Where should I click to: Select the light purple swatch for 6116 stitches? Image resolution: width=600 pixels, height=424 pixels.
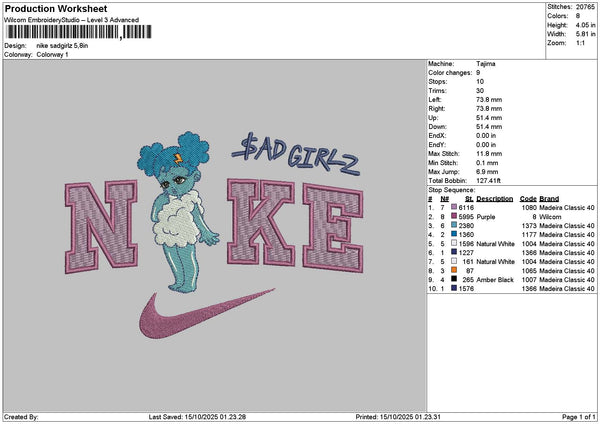click(454, 207)
